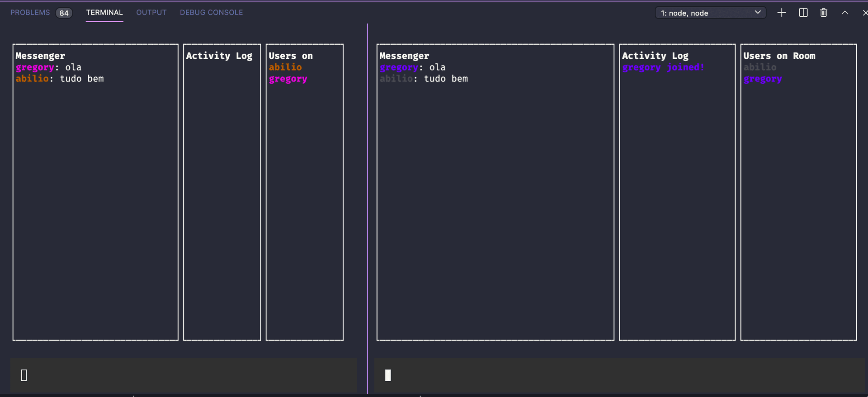The image size is (868, 397).
Task: Select the Terminal tab
Action: [104, 13]
